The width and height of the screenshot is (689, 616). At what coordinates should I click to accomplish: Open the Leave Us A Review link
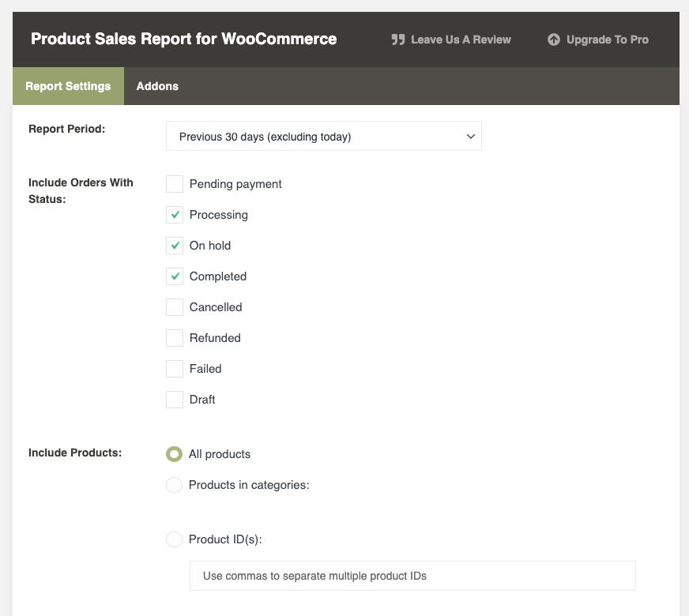[x=451, y=39]
